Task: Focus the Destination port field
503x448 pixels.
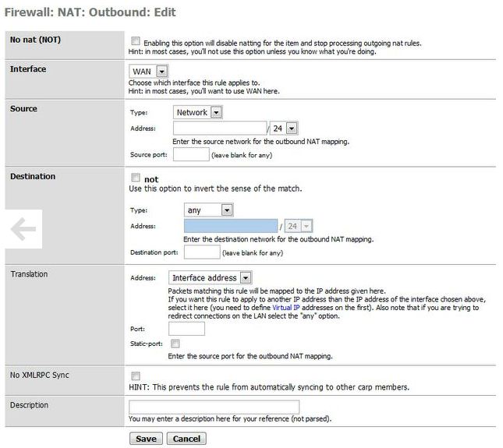Action: 201,252
